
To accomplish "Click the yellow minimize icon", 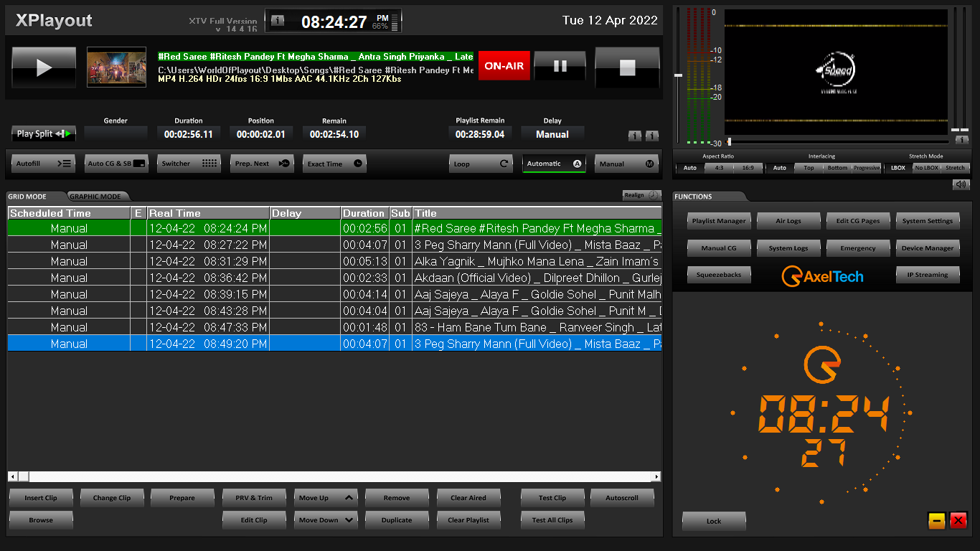I will pos(937,521).
